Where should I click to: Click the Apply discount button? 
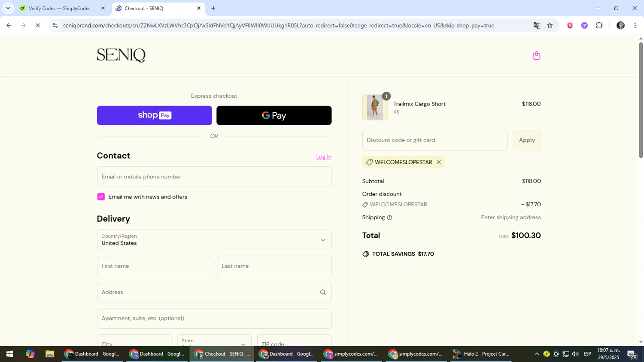[x=527, y=140]
